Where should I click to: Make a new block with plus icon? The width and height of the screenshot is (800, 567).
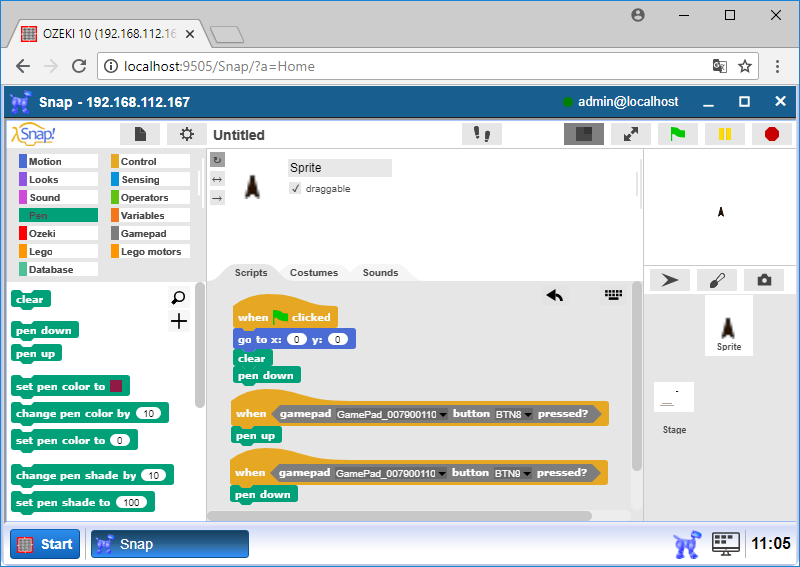(179, 322)
